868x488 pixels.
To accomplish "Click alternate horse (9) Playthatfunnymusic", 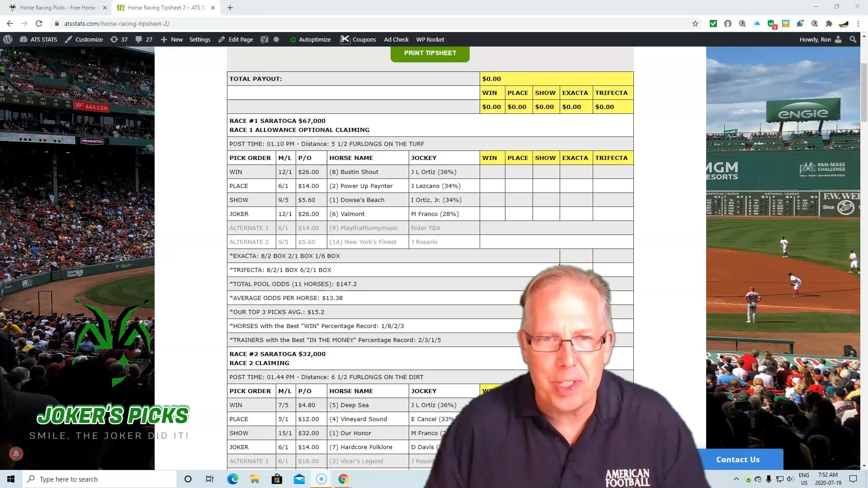I will pyautogui.click(x=364, y=228).
